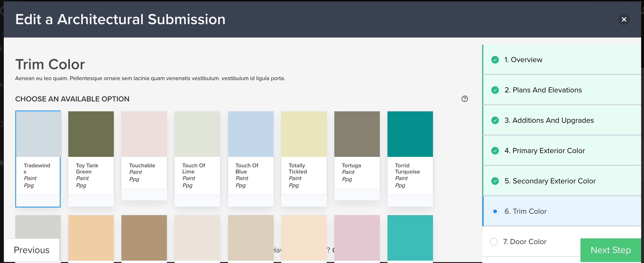Open step 4. Primary Exterior Color

click(544, 151)
